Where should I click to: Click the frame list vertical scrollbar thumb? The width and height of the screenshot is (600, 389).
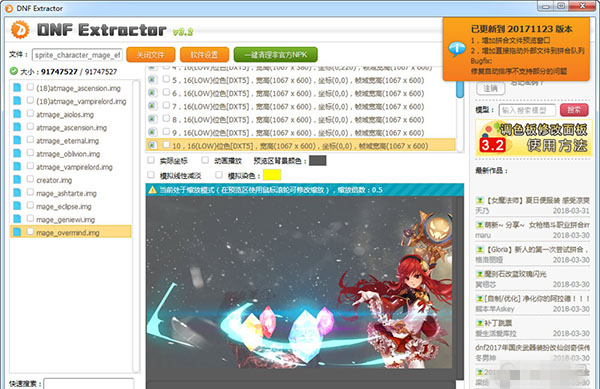(460, 89)
